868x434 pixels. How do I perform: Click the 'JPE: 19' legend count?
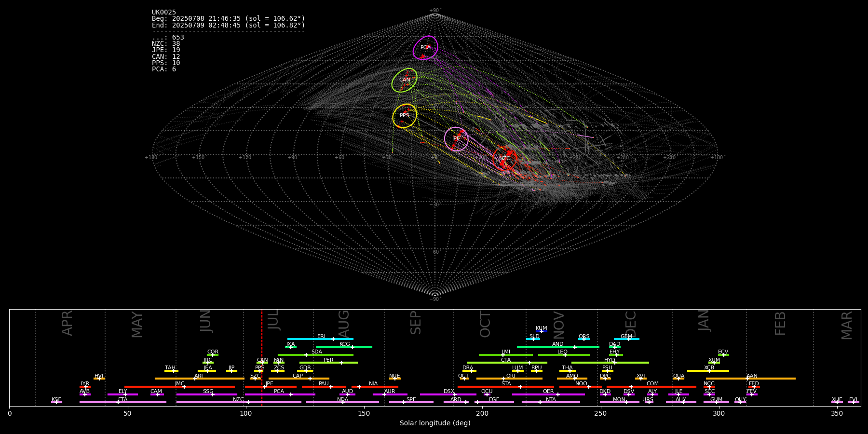166,50
